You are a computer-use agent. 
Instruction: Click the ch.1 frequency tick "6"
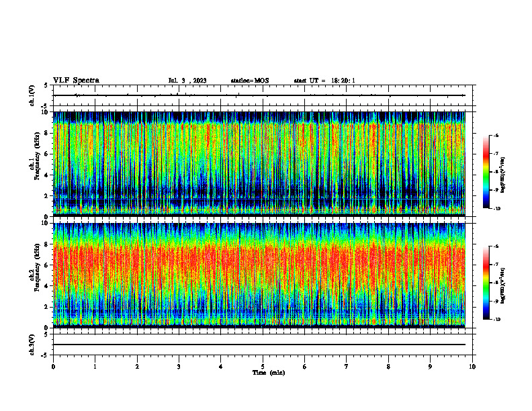coord(47,154)
